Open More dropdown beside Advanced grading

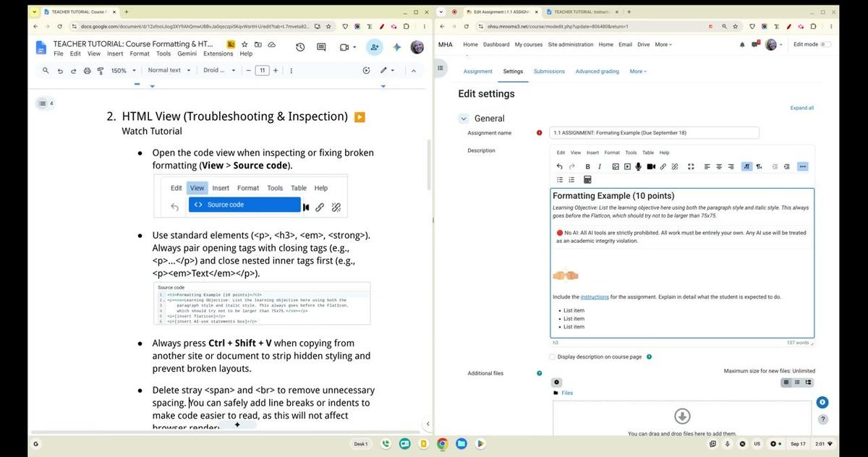click(638, 72)
